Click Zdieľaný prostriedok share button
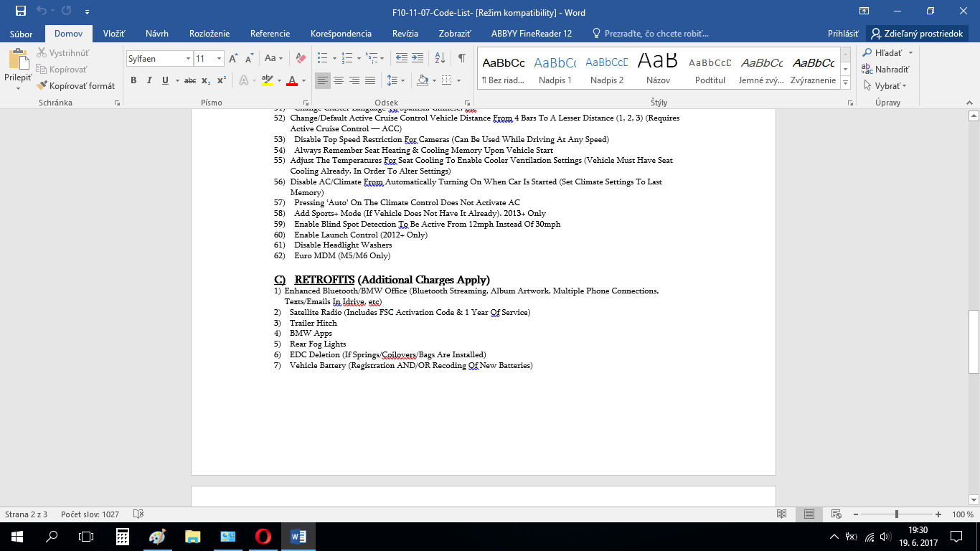Viewport: 980px width, 551px height. click(x=918, y=34)
